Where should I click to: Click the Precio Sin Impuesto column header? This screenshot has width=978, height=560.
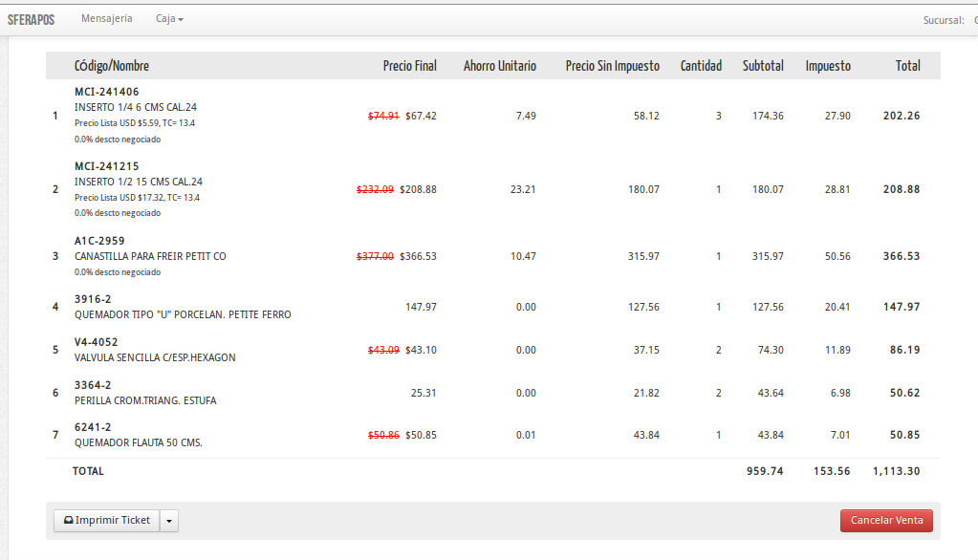[x=612, y=66]
